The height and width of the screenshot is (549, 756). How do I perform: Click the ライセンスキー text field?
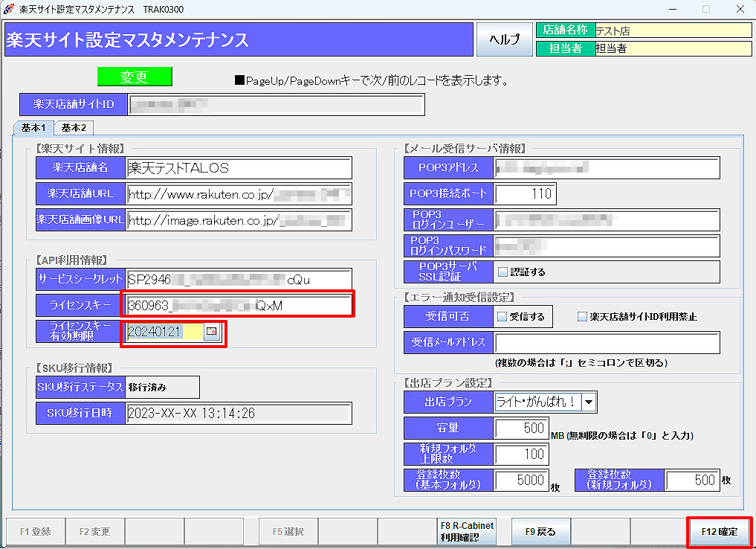pyautogui.click(x=238, y=305)
